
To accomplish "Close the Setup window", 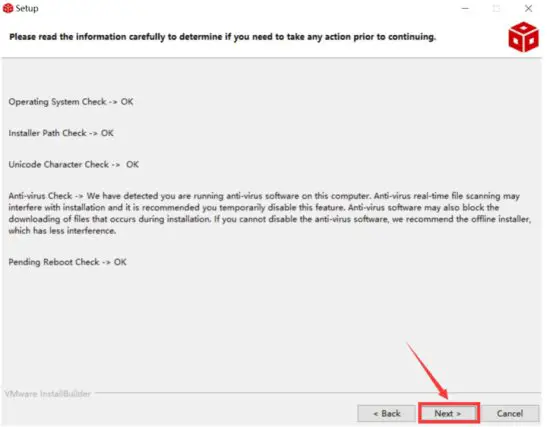I will click(528, 8).
